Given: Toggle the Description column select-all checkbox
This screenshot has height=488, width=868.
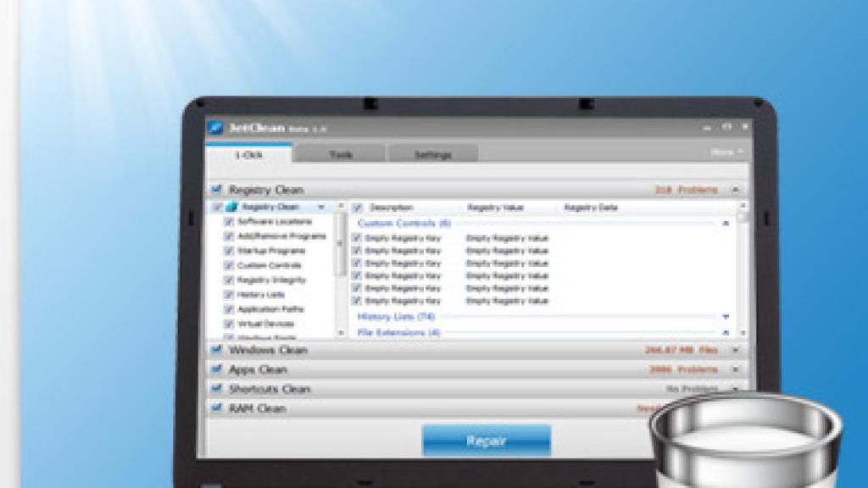Looking at the screenshot, I should (357, 207).
